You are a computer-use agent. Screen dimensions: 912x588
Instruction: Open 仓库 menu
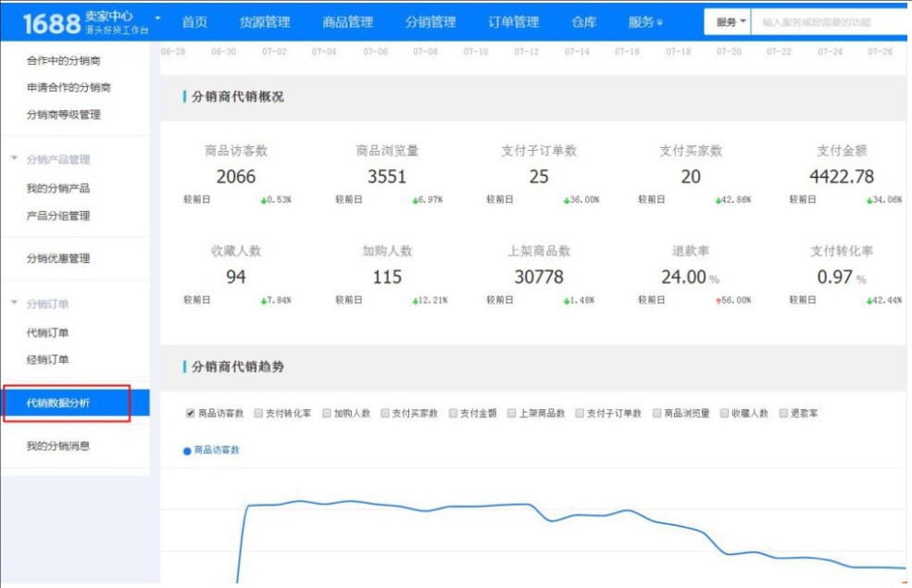(583, 22)
